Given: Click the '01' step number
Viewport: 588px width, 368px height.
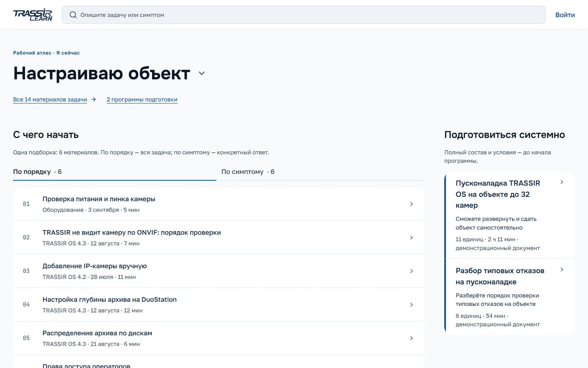Looking at the screenshot, I should [26, 204].
